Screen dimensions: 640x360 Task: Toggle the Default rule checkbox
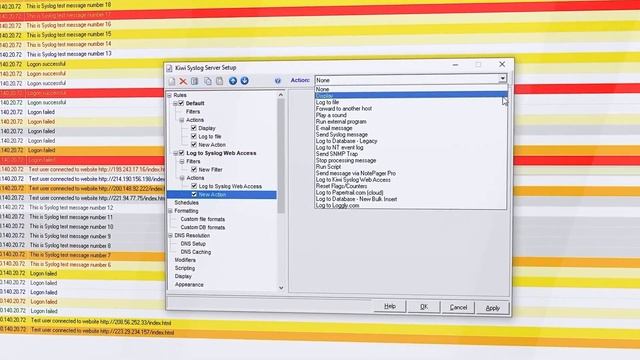[181, 103]
